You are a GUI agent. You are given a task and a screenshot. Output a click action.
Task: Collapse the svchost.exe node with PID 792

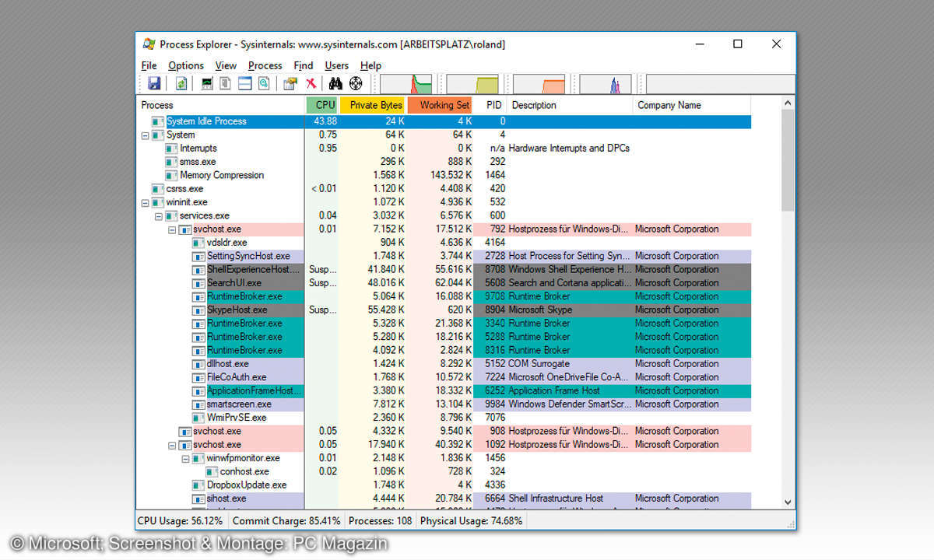171,229
